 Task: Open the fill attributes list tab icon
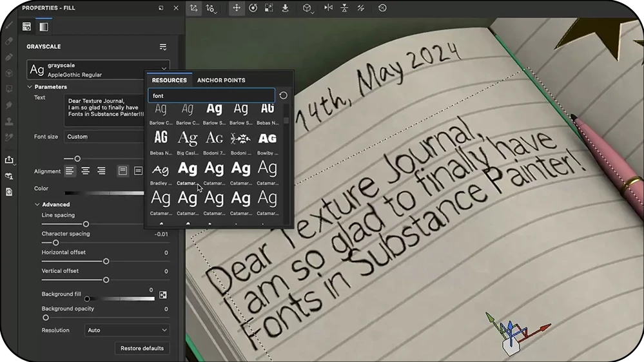coord(26,26)
